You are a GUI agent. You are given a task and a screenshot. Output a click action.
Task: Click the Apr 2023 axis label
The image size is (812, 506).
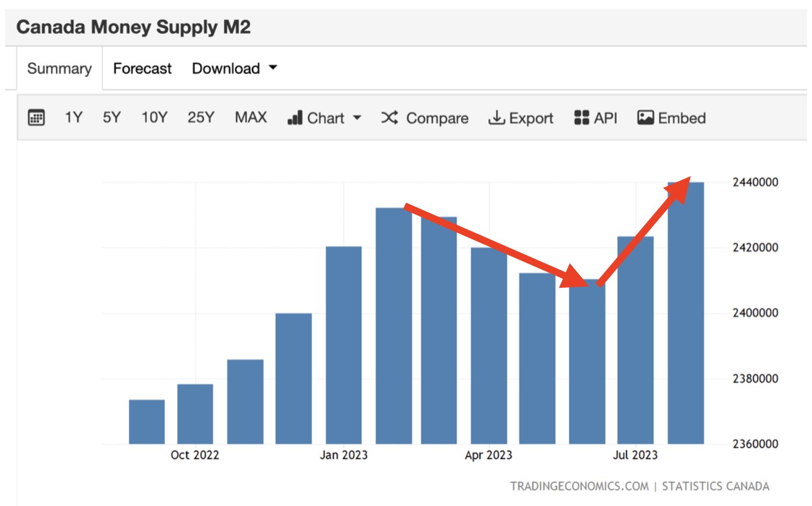[489, 455]
